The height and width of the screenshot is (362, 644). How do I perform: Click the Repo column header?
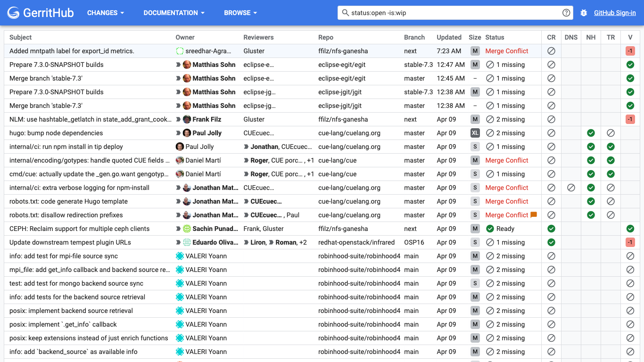(326, 37)
